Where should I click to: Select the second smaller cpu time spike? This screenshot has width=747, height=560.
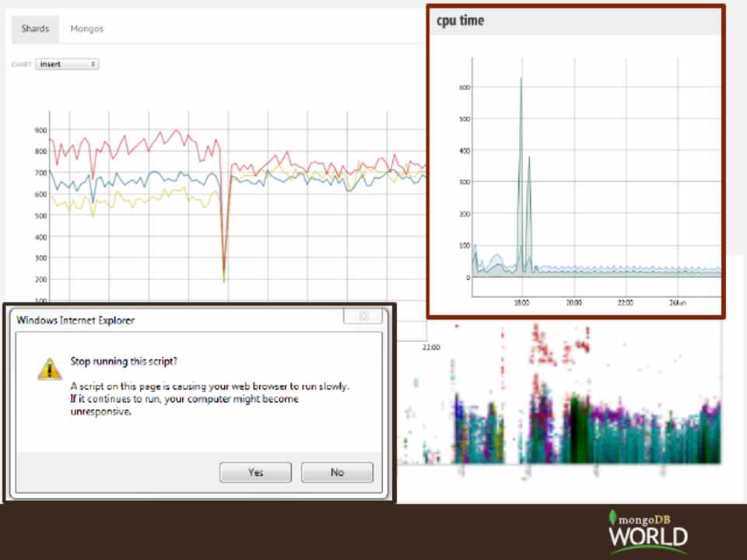click(529, 159)
